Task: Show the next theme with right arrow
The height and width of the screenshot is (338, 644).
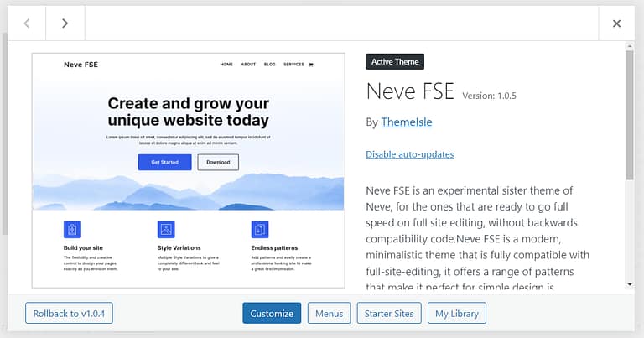Action: tap(65, 23)
